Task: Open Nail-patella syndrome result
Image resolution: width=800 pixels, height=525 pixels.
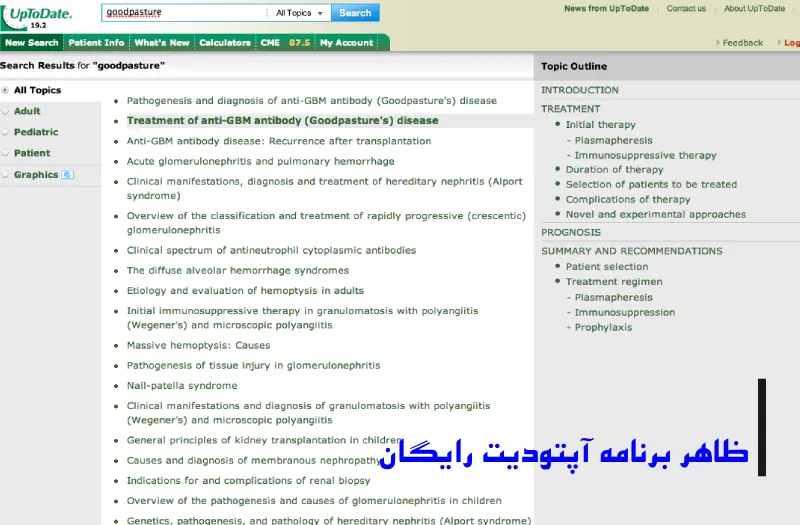Action: click(x=182, y=386)
